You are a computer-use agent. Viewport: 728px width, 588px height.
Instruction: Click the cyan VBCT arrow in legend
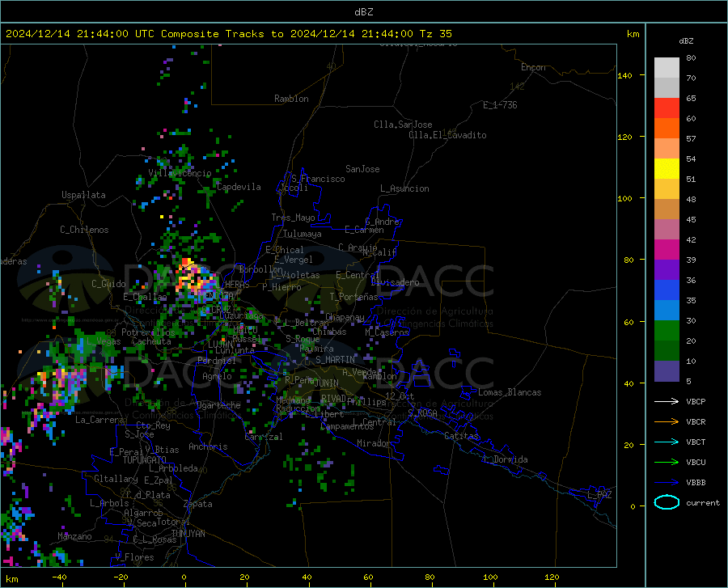click(x=667, y=442)
